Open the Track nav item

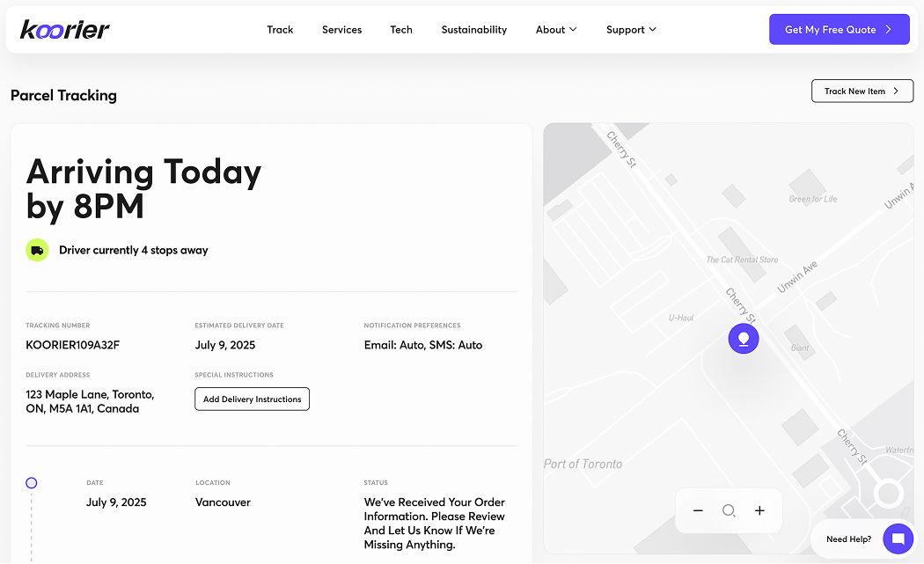(280, 29)
